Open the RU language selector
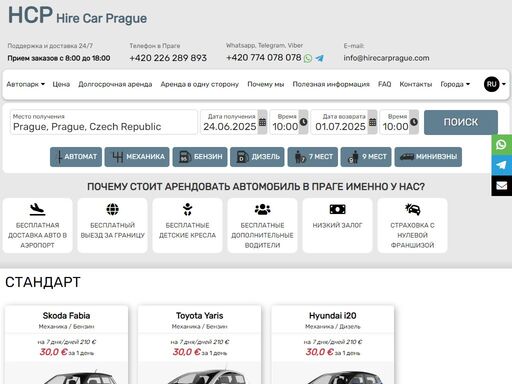Viewport: 512px width, 384px height. (x=495, y=84)
